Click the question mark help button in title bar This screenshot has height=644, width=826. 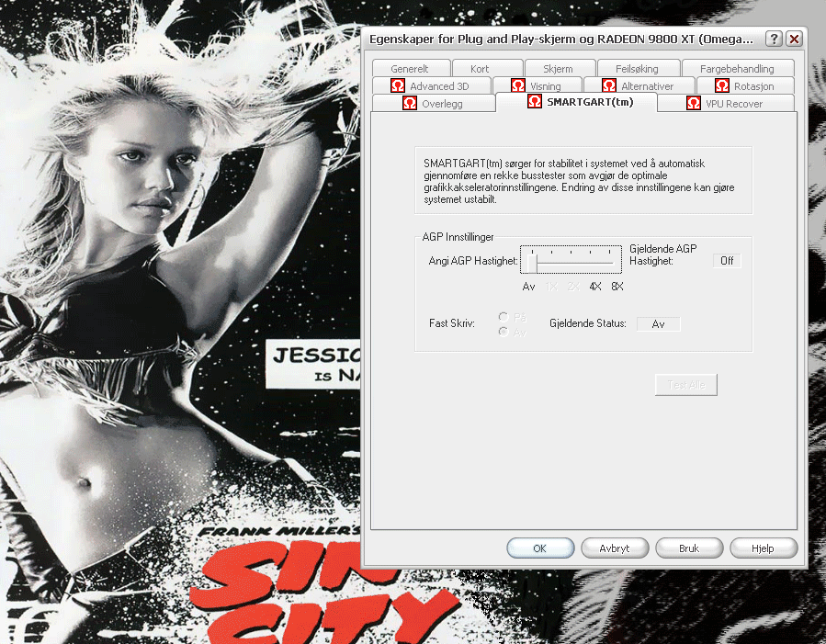tap(774, 39)
